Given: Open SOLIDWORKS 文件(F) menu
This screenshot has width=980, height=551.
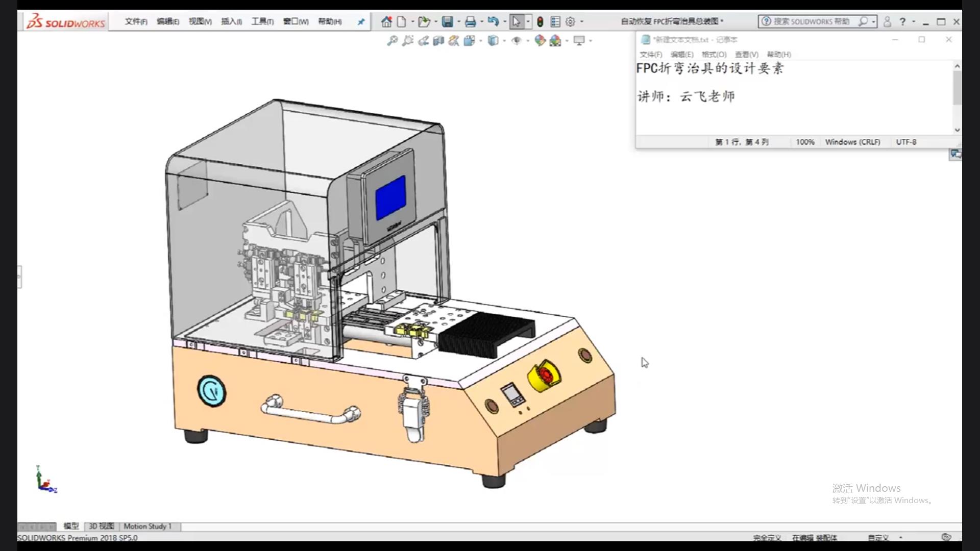Looking at the screenshot, I should [136, 21].
